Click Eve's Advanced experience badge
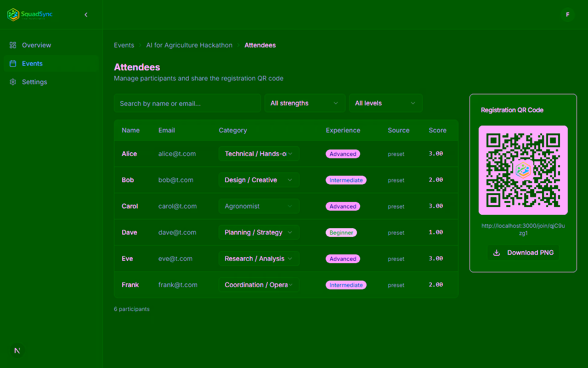 (x=343, y=259)
